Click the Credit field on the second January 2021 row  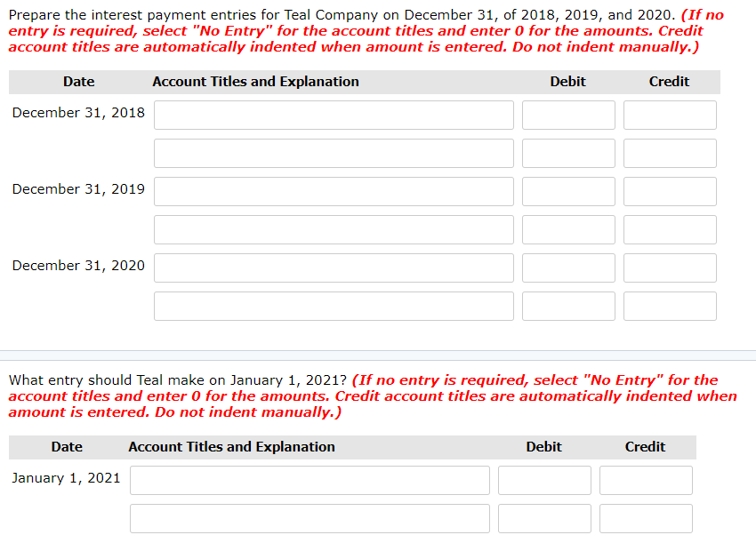click(645, 517)
